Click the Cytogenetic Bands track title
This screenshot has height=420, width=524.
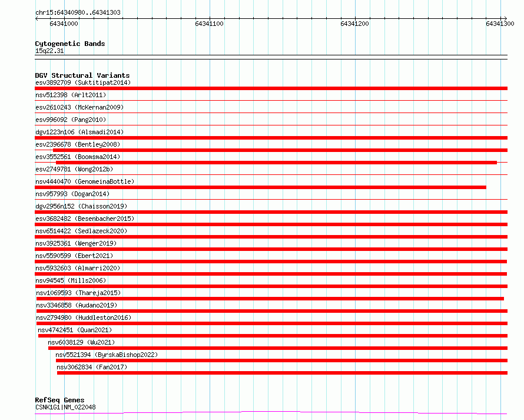(70, 44)
